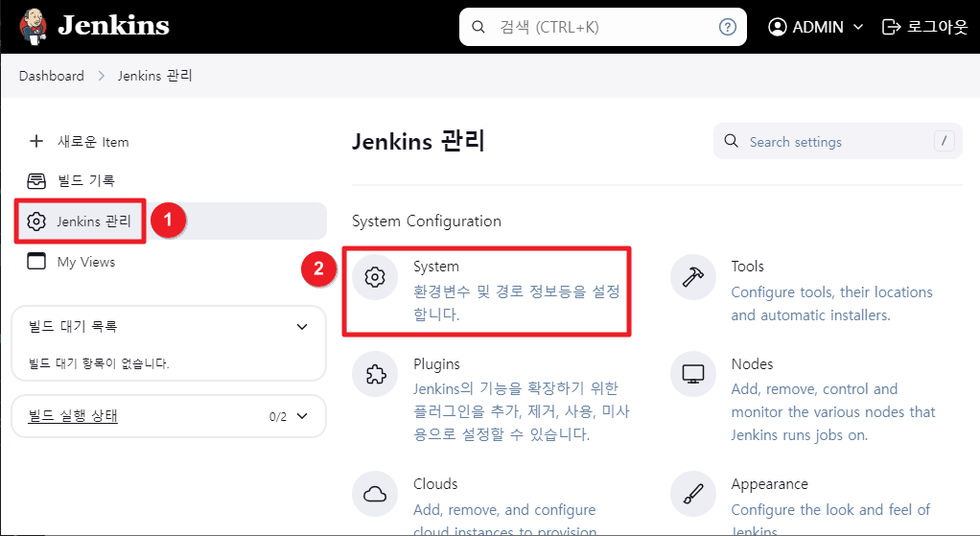
Task: Open the System settings title
Action: (x=436, y=267)
